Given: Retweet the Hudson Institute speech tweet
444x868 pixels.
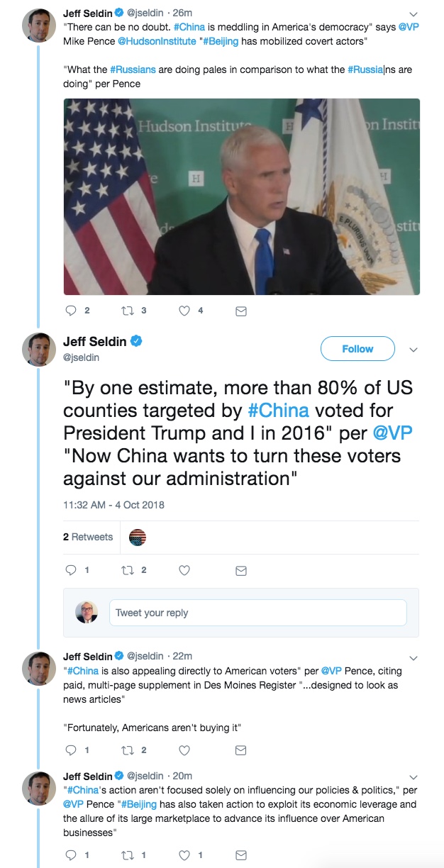Looking at the screenshot, I should coord(128,311).
